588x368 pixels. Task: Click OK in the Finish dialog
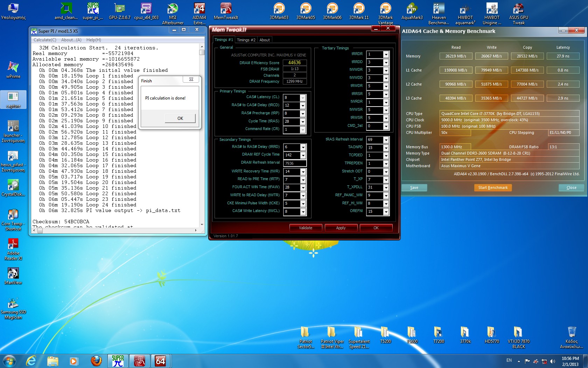pos(180,118)
